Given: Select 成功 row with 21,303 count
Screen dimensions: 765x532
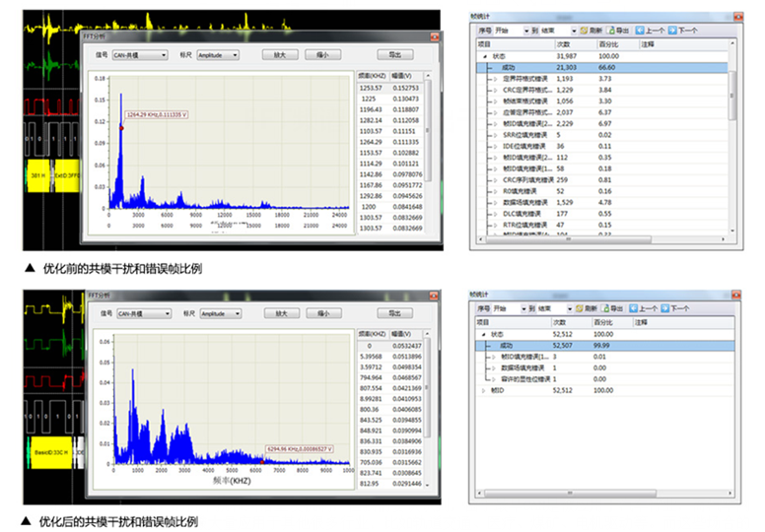Looking at the screenshot, I should point(602,68).
